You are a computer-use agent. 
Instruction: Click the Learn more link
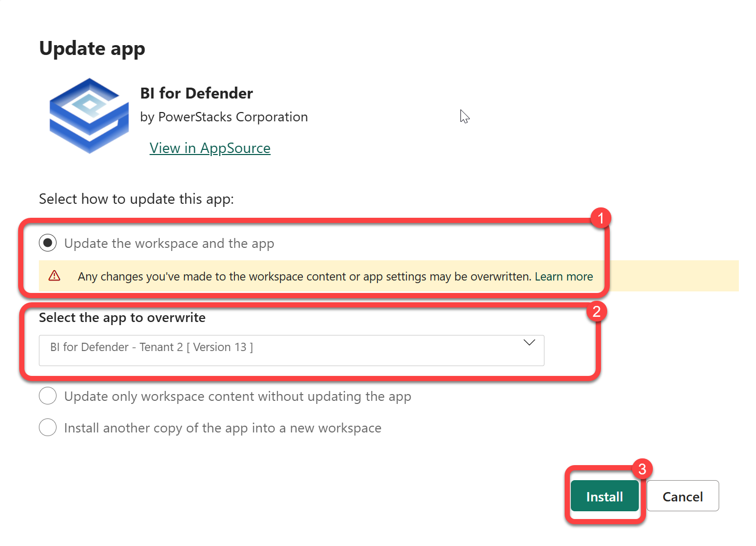pyautogui.click(x=564, y=276)
